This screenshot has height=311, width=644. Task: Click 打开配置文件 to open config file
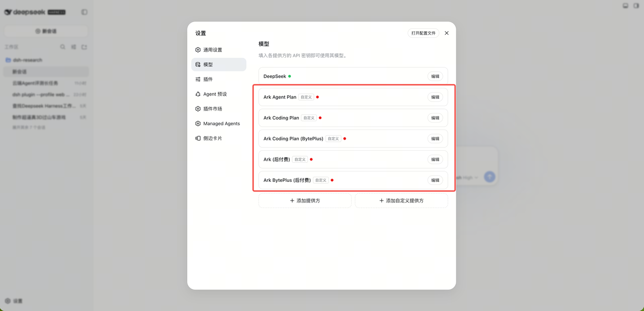coord(423,33)
